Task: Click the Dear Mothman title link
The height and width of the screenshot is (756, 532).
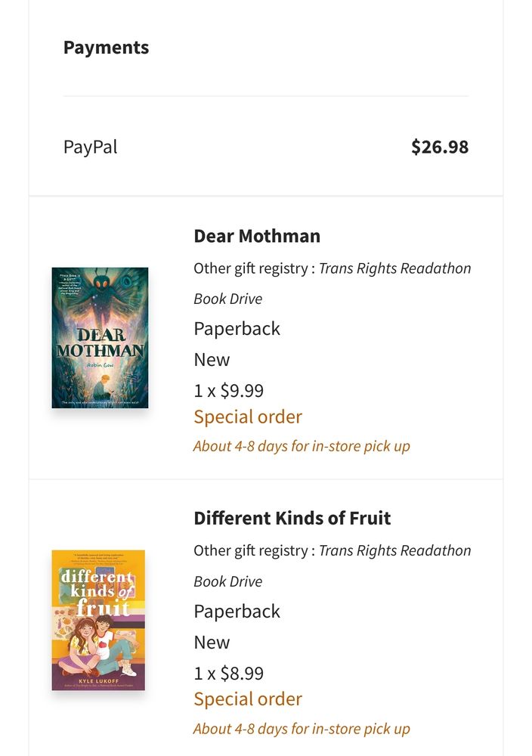Action: (x=257, y=236)
